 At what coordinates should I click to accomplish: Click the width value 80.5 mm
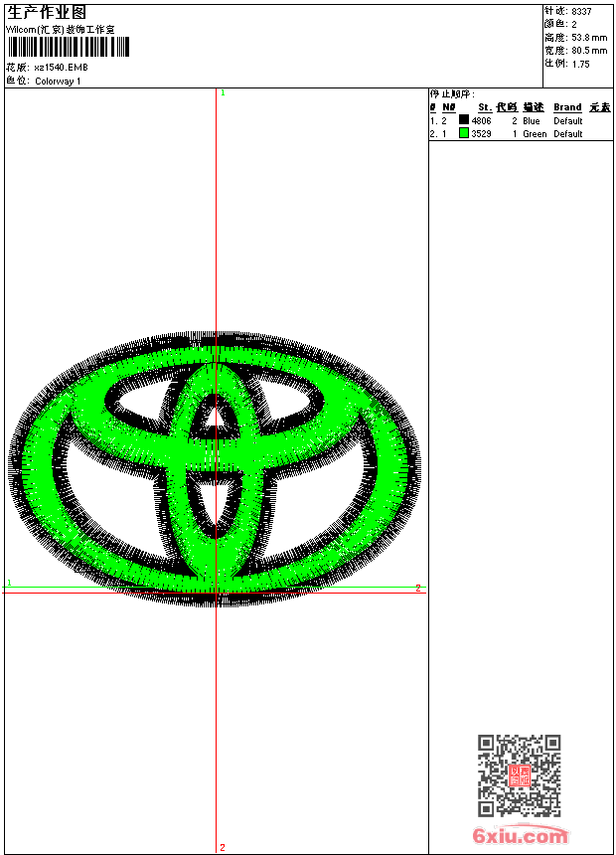[x=589, y=51]
